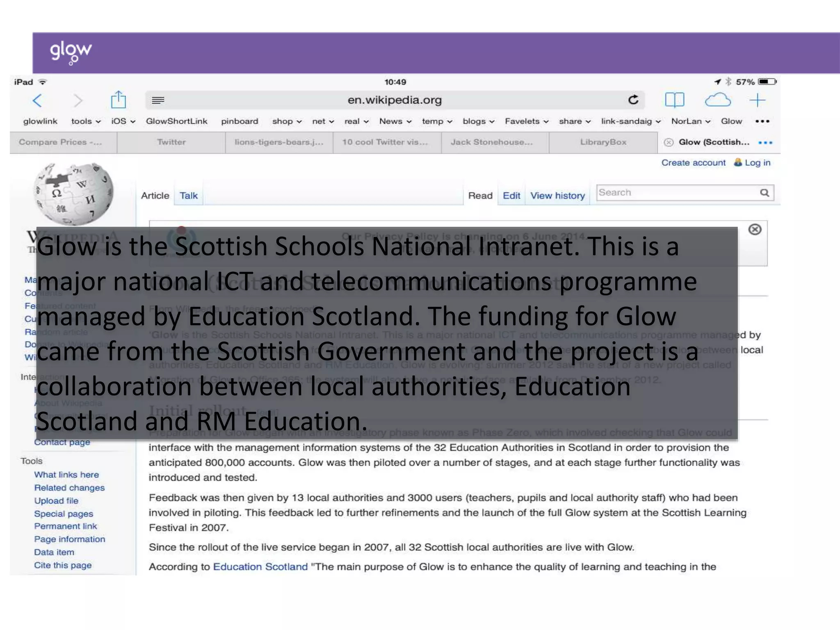
Task: Expand the Favelets bookmarks folder
Action: 526,121
